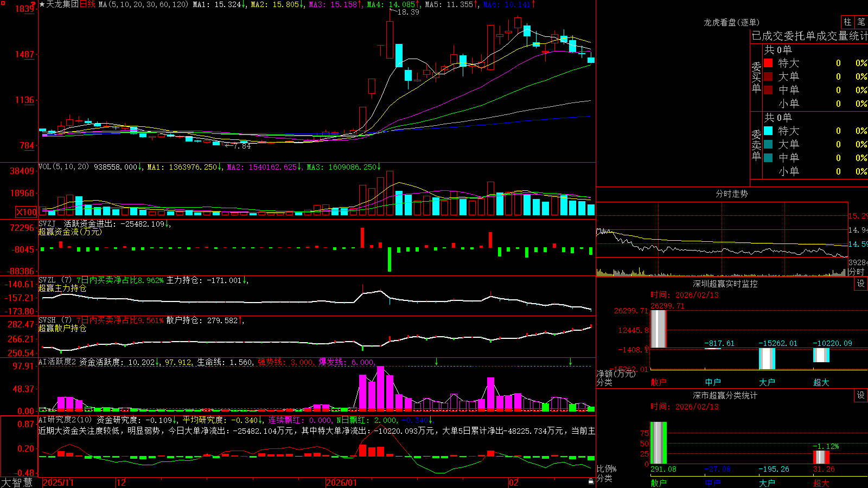Click the AI活跃度2 indicator label
Screen dimensions: 868x488
click(x=57, y=362)
